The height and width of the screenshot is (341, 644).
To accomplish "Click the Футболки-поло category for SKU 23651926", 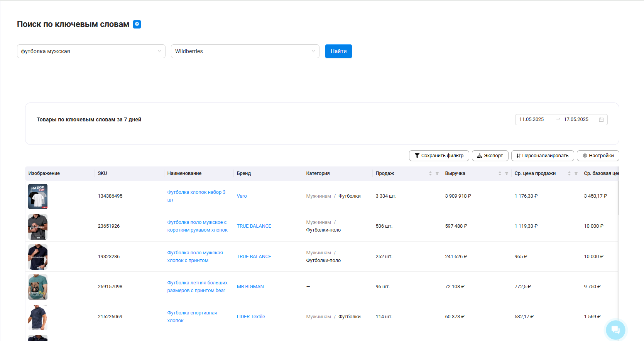I will 323,230.
